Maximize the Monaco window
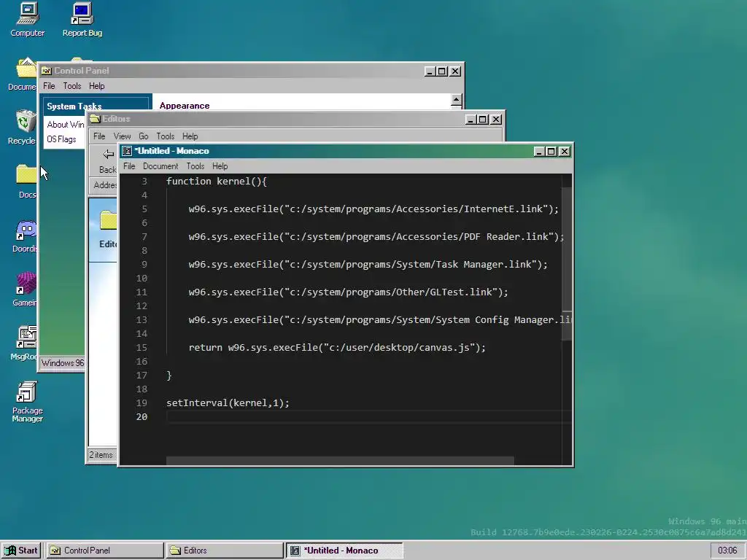747x560 pixels. tap(551, 152)
